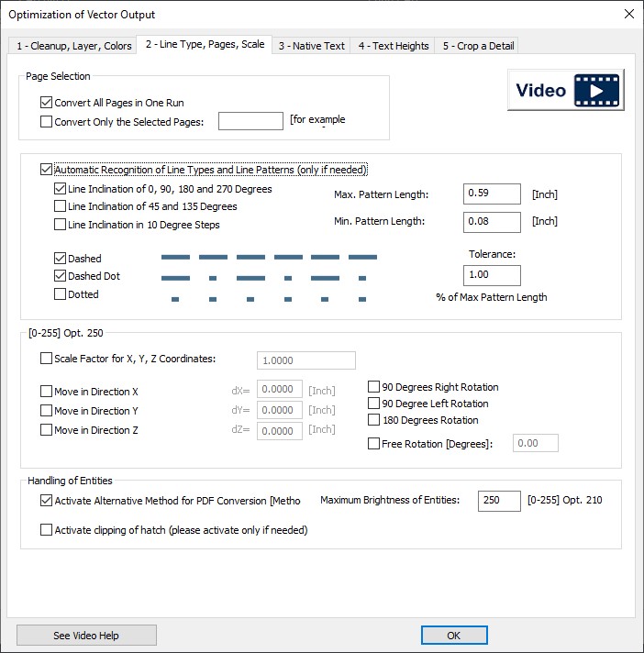Enable 90 Degrees Right Rotation
The width and height of the screenshot is (644, 653).
tap(373, 387)
